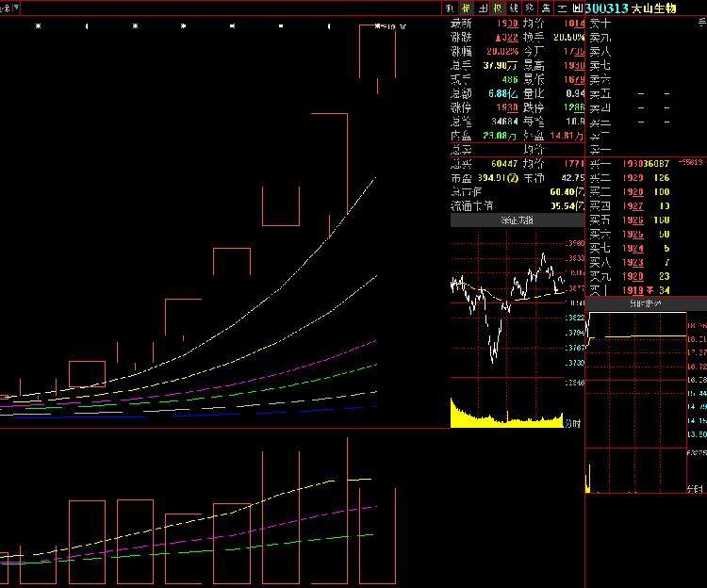Click the info marker above the latest candlestick
Image resolution: width=707 pixels, height=588 pixels.
click(x=378, y=26)
